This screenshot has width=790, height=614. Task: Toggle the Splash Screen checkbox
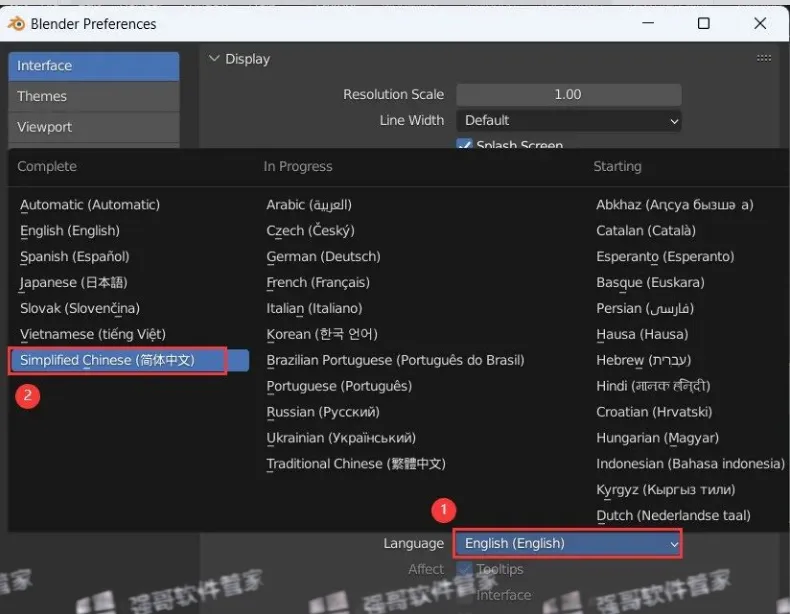(464, 144)
